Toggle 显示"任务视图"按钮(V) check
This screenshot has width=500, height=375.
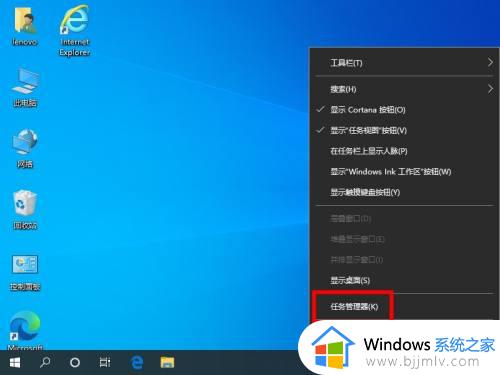point(404,130)
